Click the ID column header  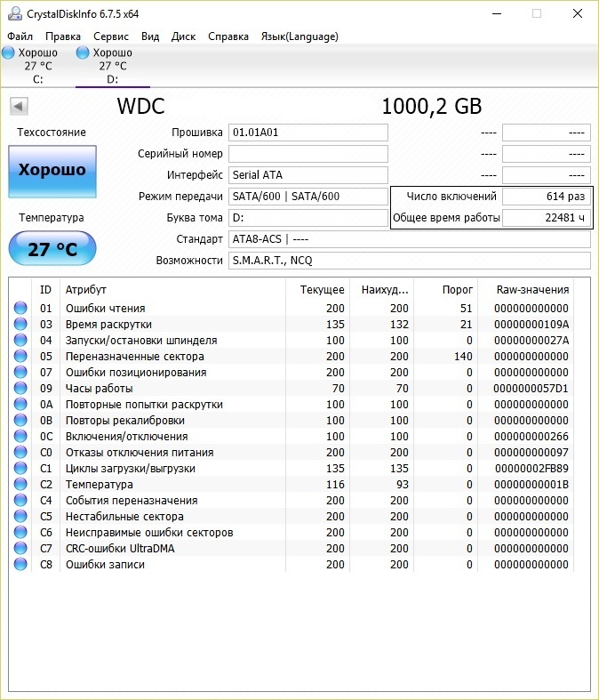pyautogui.click(x=45, y=290)
